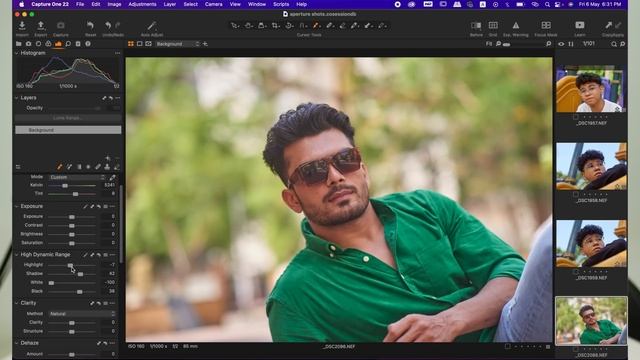The width and height of the screenshot is (640, 360).
Task: Select the _DSC1959.NEF thumbnail
Action: coord(591,244)
